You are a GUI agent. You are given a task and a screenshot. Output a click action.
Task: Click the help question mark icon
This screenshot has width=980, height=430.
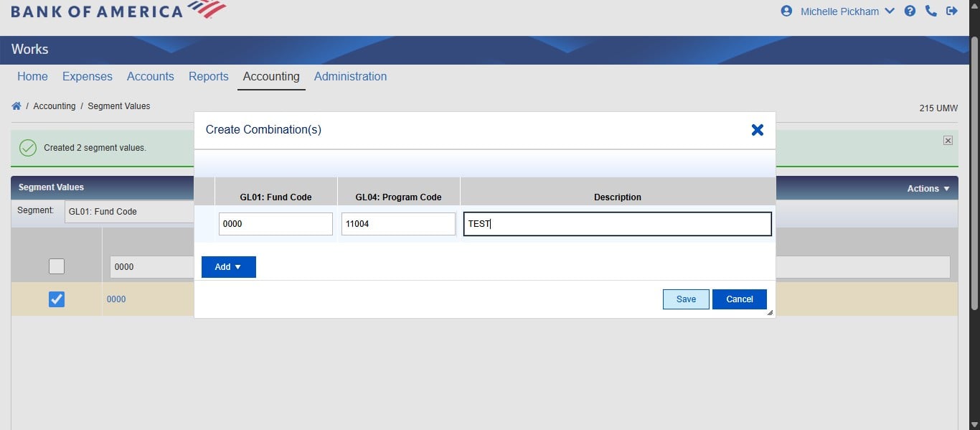910,11
